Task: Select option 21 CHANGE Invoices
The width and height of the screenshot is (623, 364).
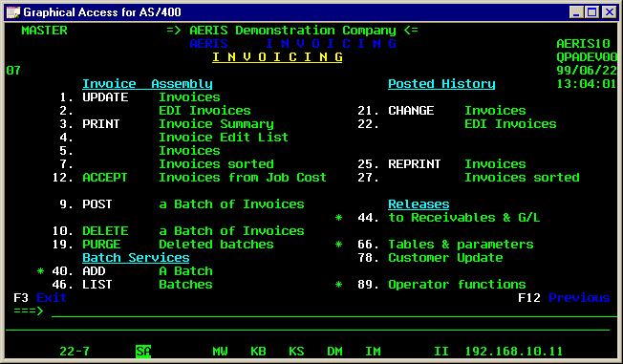Action: (441, 111)
